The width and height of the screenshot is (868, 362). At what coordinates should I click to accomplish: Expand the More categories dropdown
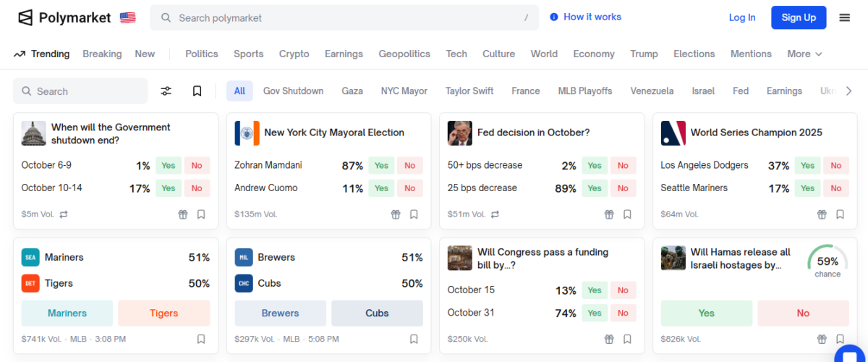click(804, 54)
